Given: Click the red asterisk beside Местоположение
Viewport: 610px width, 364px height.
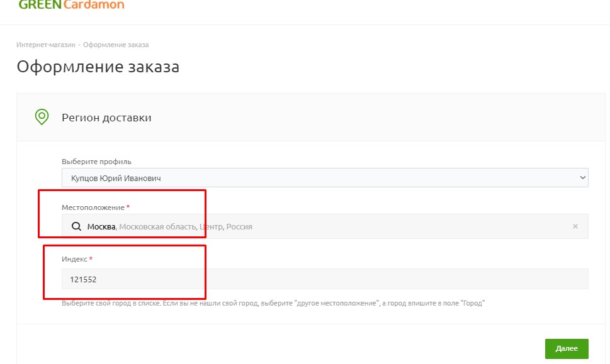Looking at the screenshot, I should [x=128, y=207].
